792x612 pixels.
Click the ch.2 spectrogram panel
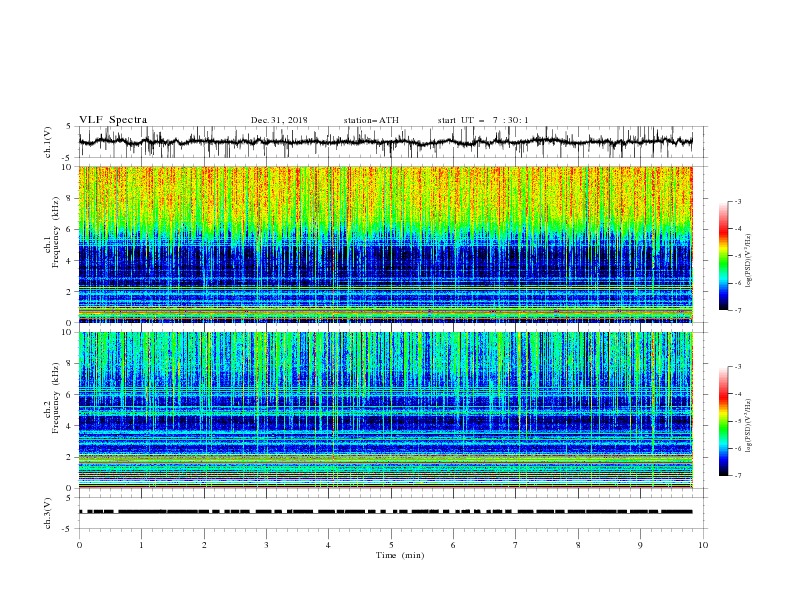(385, 410)
